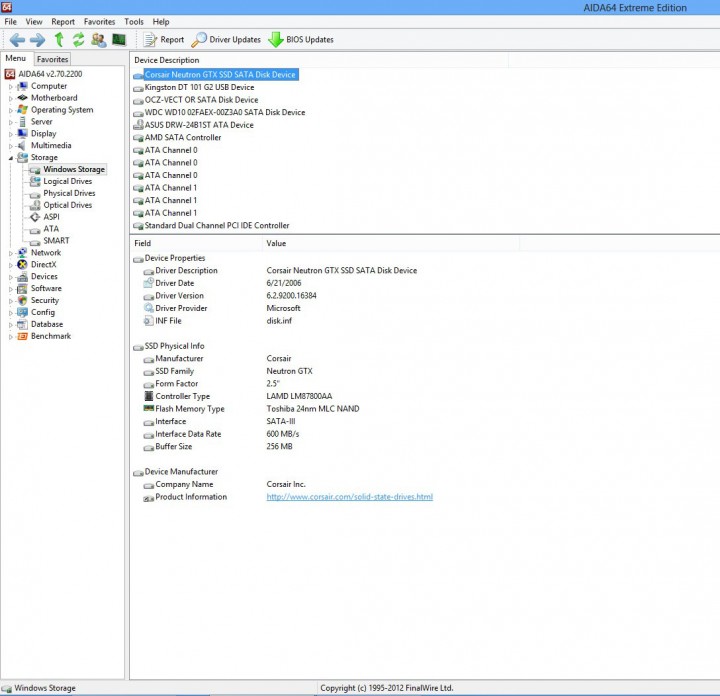Screen dimensions: 720x696
Task: Expand the Devices tree node
Action: pyautogui.click(x=11, y=277)
